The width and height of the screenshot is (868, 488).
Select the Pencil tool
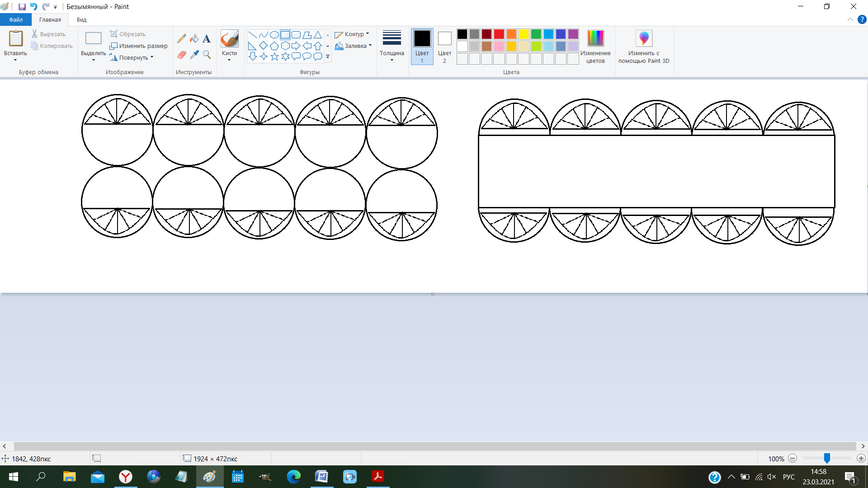click(181, 39)
